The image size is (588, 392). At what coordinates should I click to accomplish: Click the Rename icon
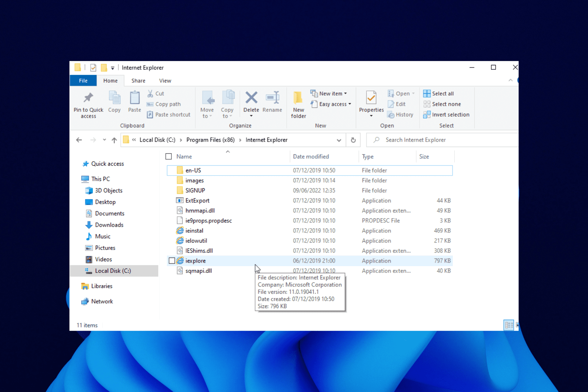pyautogui.click(x=272, y=98)
